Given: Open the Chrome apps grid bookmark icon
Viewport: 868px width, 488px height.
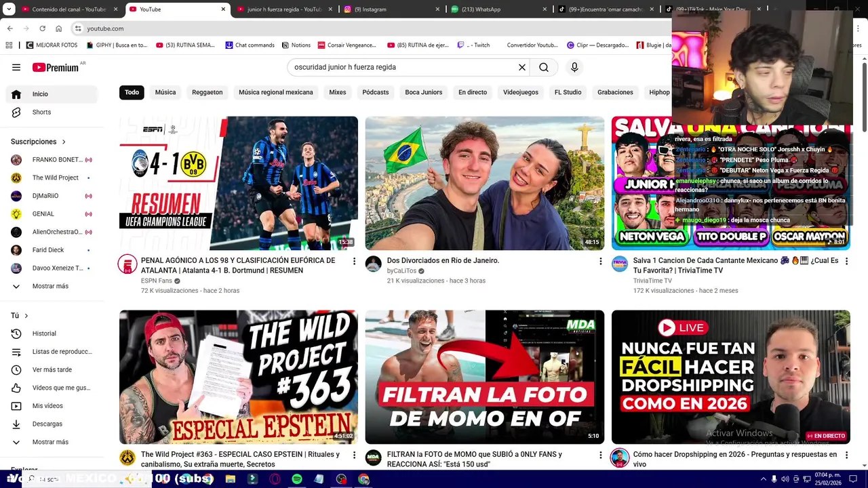Looking at the screenshot, I should click(9, 45).
